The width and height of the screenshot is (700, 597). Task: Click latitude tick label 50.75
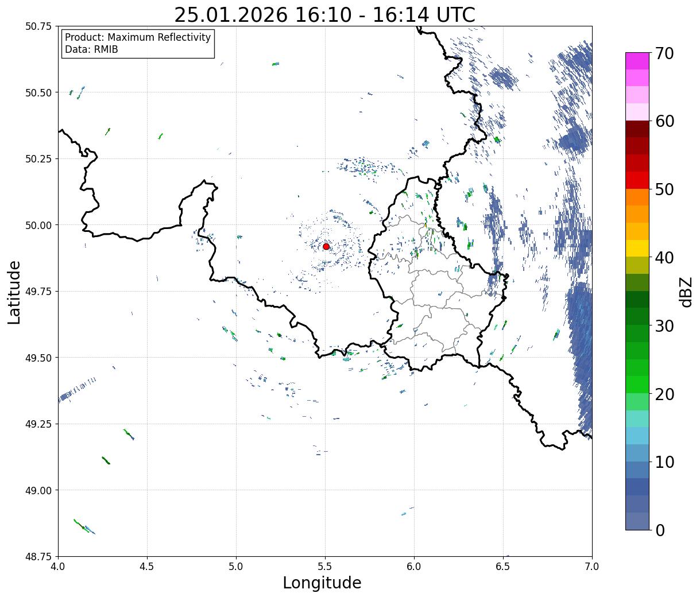tap(38, 26)
